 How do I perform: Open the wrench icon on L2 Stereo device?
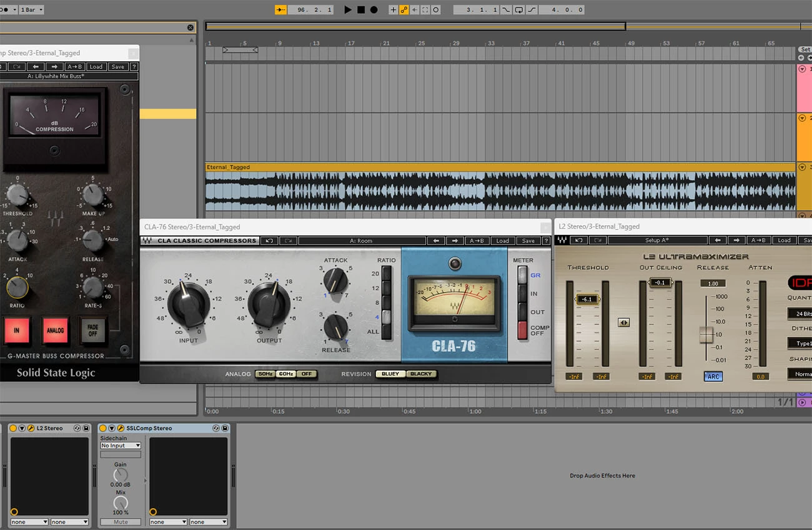click(x=31, y=428)
